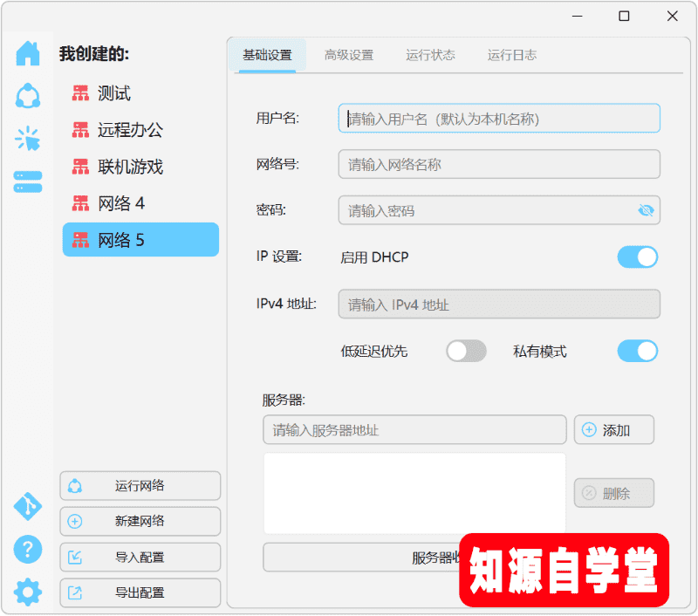Toggle password visibility eye icon

coord(646,210)
